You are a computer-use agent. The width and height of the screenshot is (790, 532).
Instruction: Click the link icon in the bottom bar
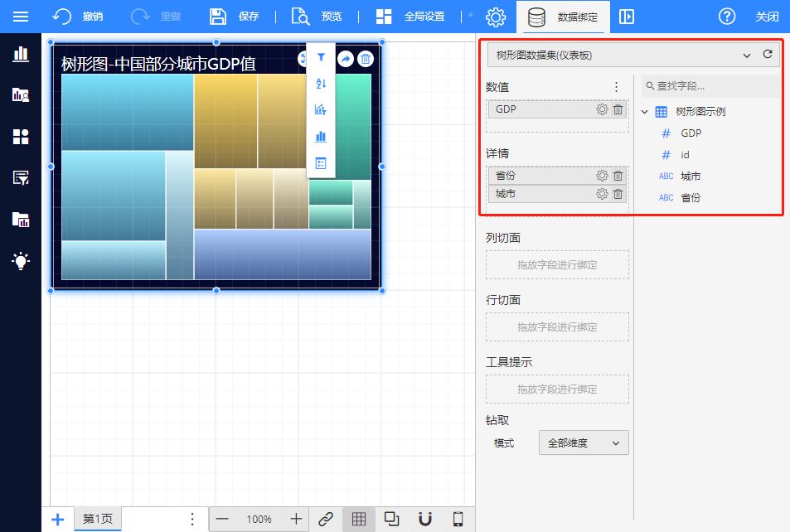point(326,519)
